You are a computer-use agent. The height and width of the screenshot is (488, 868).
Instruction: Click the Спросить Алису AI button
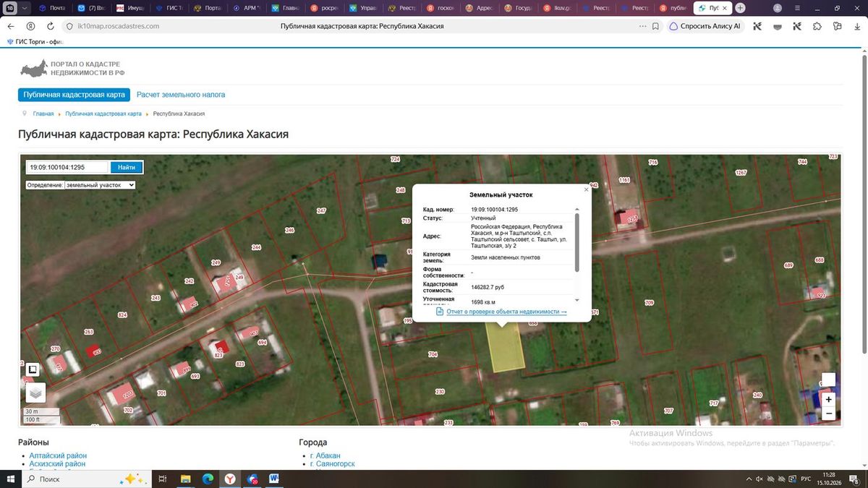(705, 26)
